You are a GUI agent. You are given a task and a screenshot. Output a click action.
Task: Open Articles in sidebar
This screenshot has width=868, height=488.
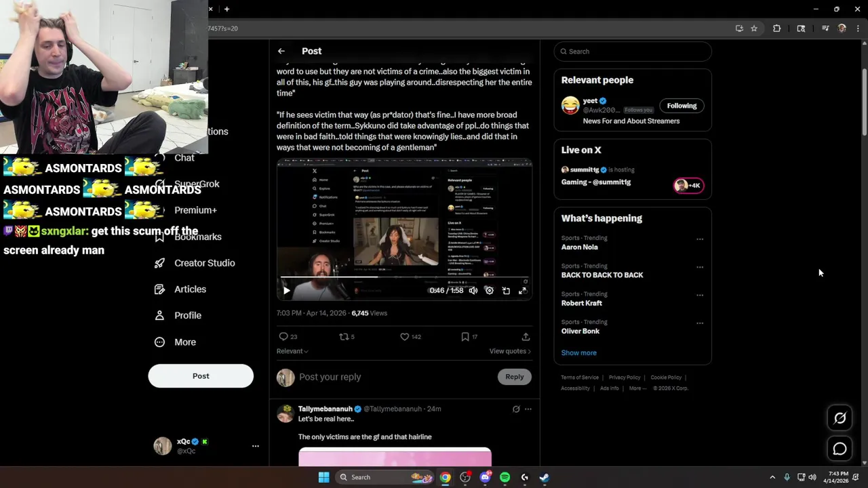pos(181,289)
